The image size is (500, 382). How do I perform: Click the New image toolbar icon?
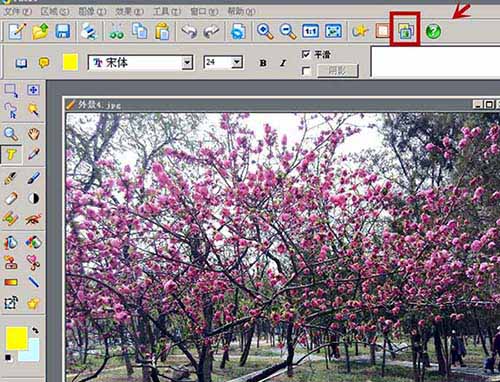pos(17,31)
